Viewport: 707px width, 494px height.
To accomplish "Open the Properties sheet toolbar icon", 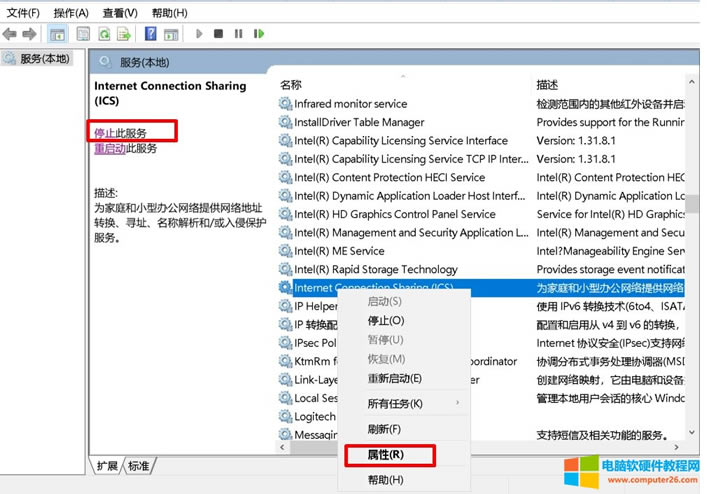I will point(83,34).
